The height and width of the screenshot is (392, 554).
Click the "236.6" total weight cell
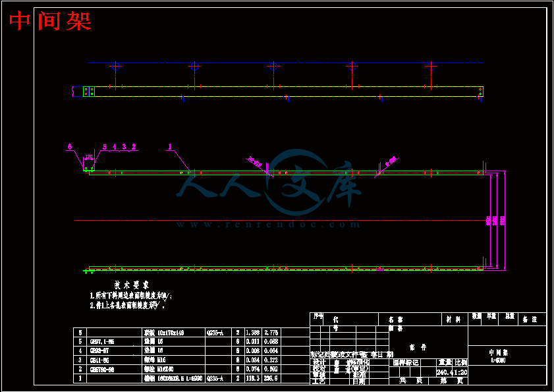[x=271, y=379]
